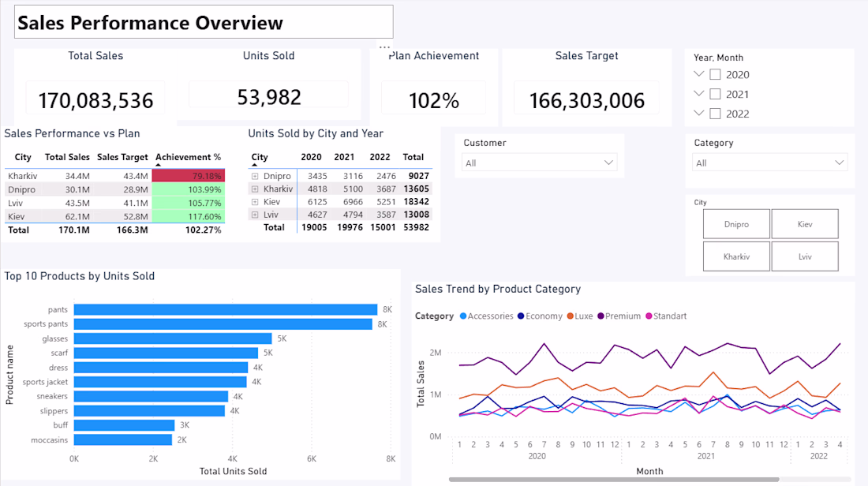Viewport: 868px width, 486px height.
Task: Click the glasses bar in chart
Action: pos(173,338)
